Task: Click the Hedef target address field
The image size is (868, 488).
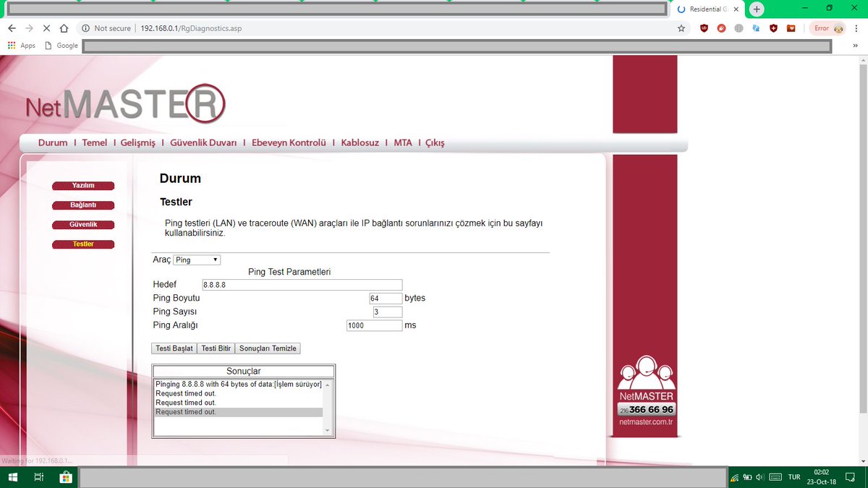Action: [x=302, y=285]
